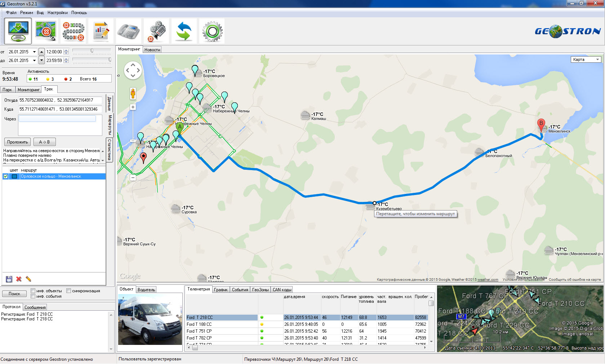Open the route editor toolbar icon

pyautogui.click(x=74, y=31)
